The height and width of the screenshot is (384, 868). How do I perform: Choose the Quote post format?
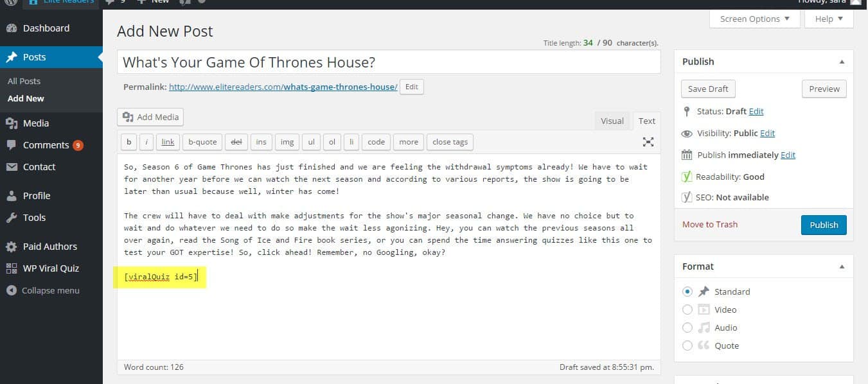coord(687,345)
